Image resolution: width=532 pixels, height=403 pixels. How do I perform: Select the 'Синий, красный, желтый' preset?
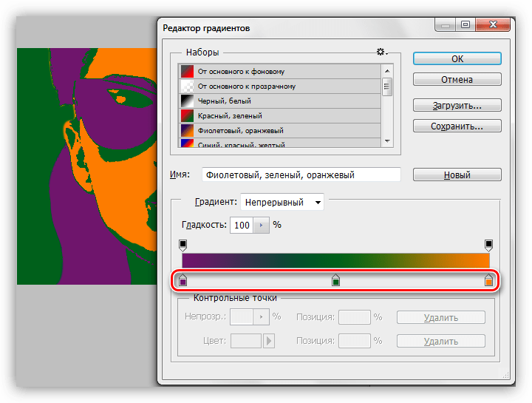[x=279, y=143]
